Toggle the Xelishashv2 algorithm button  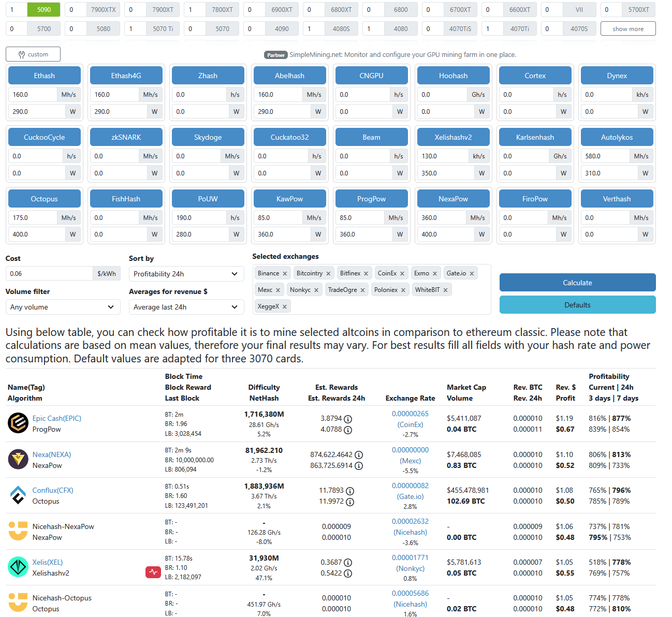(x=454, y=137)
